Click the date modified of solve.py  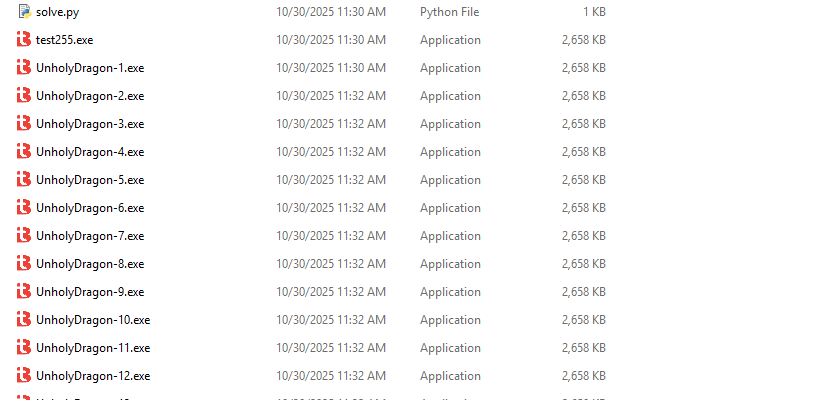point(330,12)
